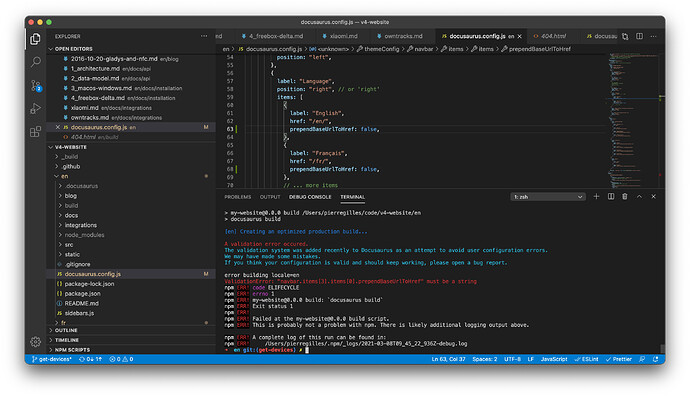Screen dimensions: 690x397
Task: Close docusaurus.config.js in Open Editors
Action: click(58, 127)
